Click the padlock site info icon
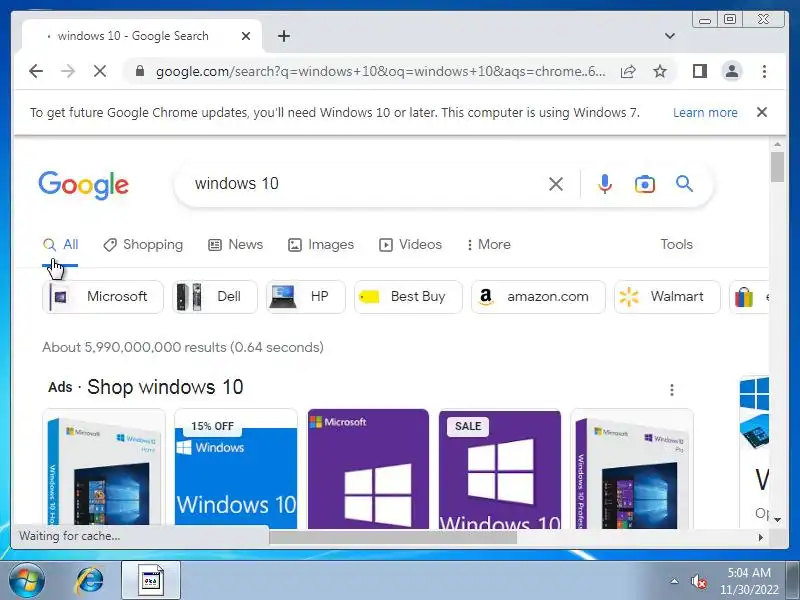This screenshot has height=600, width=800. pos(140,71)
